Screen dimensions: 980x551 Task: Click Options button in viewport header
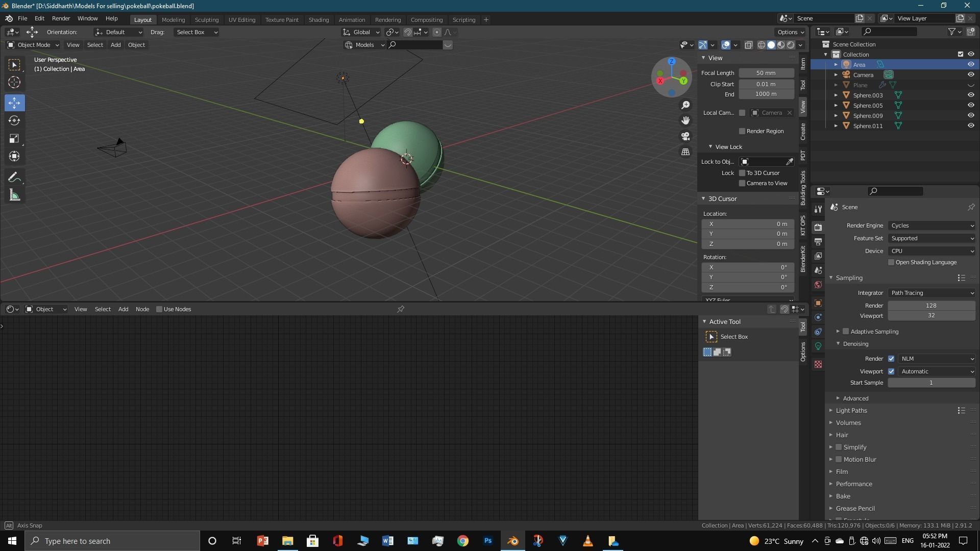pyautogui.click(x=791, y=32)
